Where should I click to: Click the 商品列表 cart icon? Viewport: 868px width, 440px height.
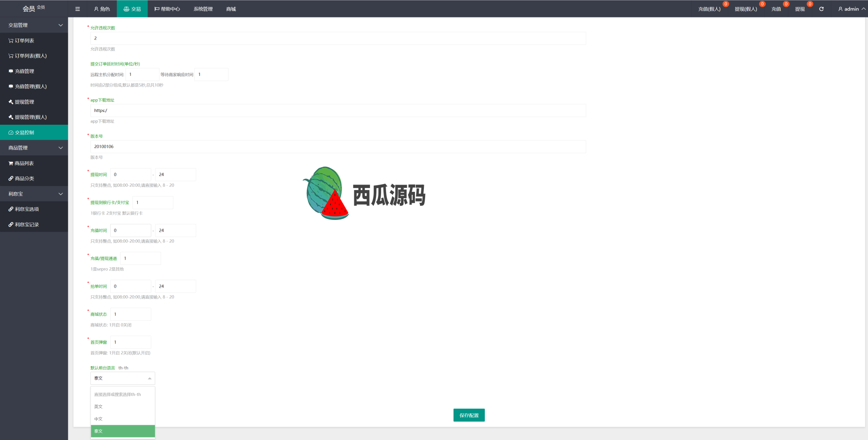[11, 163]
